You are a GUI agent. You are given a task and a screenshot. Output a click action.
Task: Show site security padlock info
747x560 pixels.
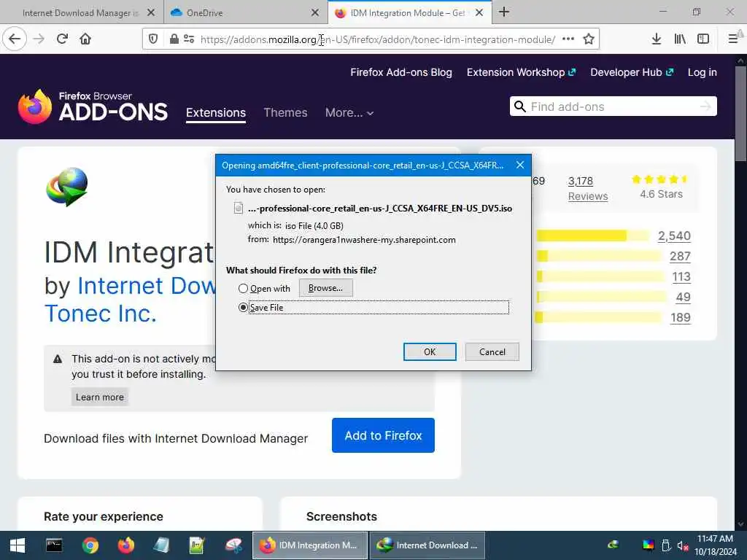pos(174,39)
